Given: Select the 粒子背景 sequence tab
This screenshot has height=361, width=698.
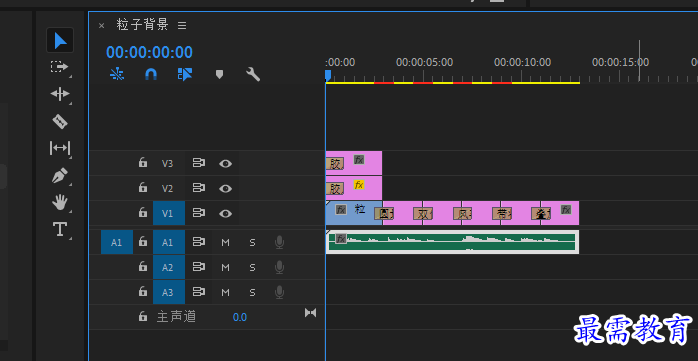Looking at the screenshot, I should tap(142, 24).
